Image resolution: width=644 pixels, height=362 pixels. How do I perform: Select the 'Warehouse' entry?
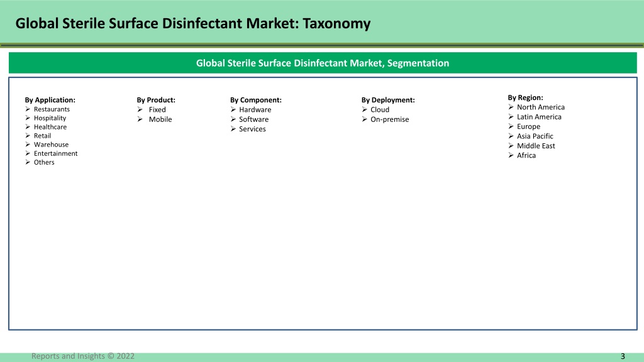(x=51, y=145)
